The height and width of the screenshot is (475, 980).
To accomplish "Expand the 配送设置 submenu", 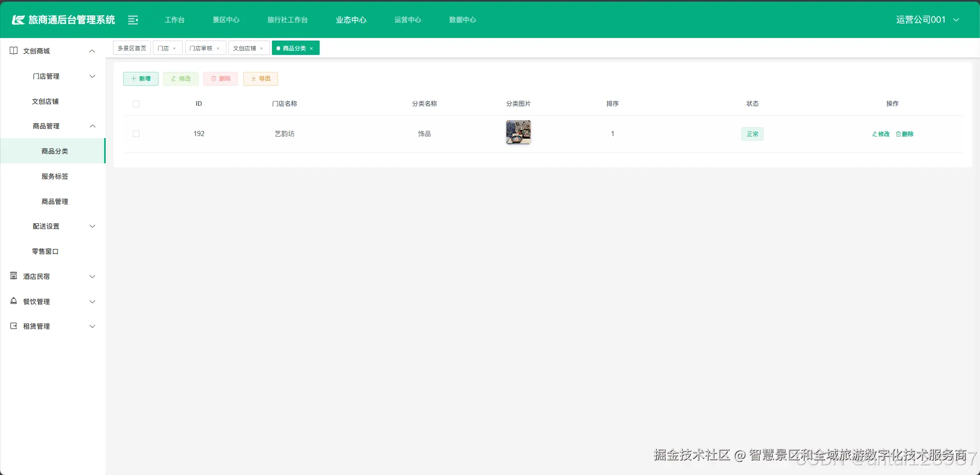I will pyautogui.click(x=92, y=226).
